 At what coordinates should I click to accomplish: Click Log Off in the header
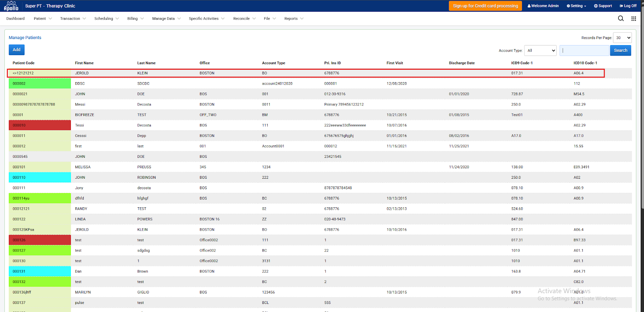pos(628,6)
